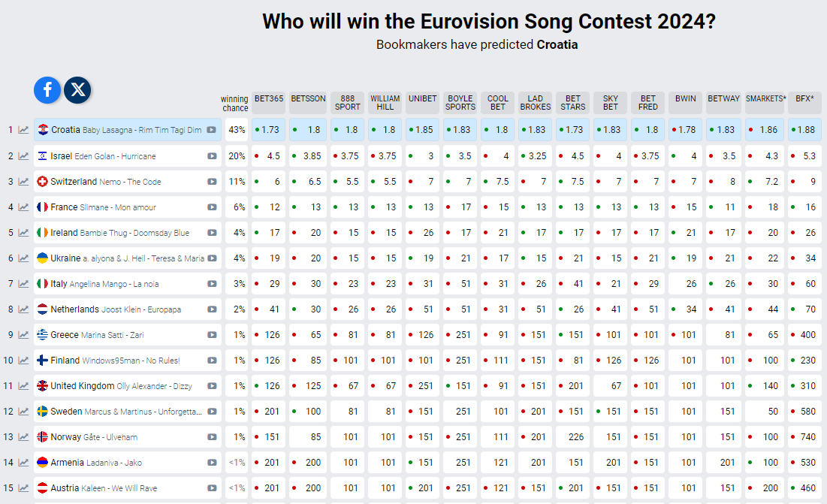Click the Facebook share icon

[47, 90]
